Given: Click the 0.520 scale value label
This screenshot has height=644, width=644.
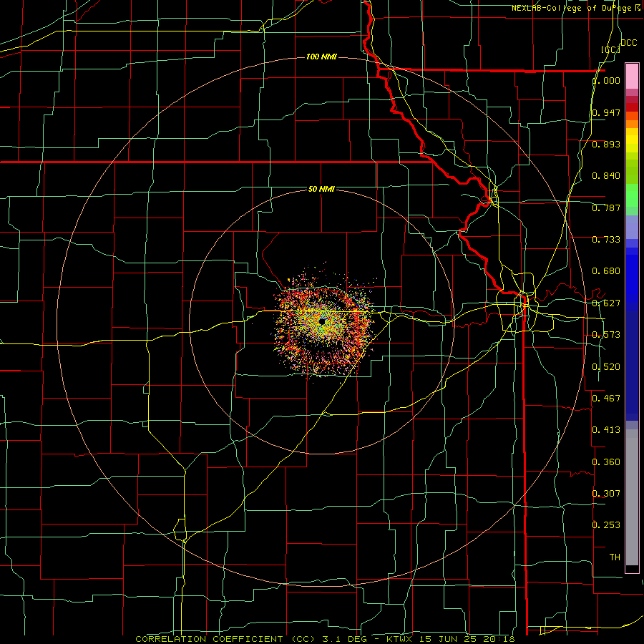Looking at the screenshot, I should pyautogui.click(x=606, y=367).
